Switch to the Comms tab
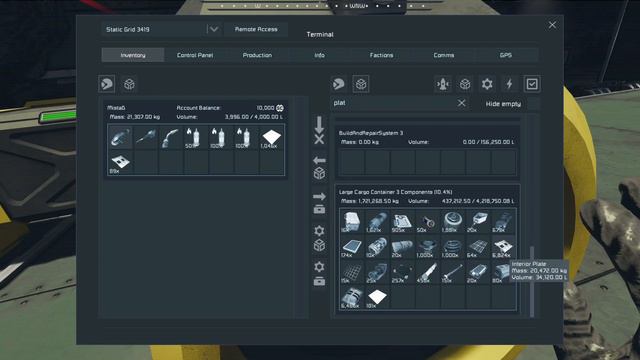 (x=444, y=55)
